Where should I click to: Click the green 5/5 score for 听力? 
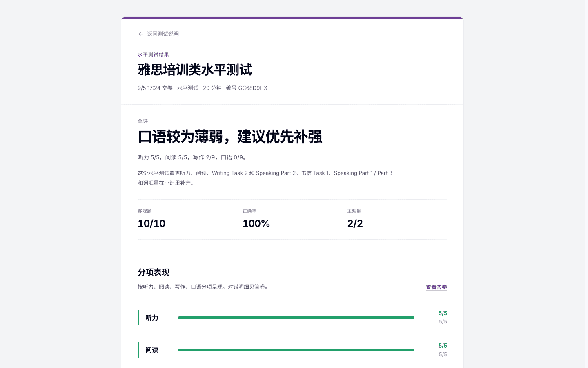coord(443,313)
